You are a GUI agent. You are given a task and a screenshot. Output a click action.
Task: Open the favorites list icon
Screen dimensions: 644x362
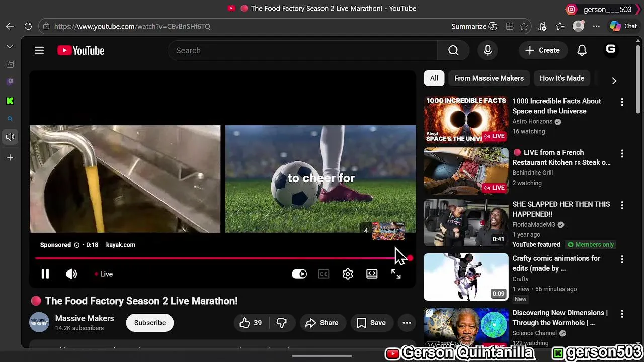point(560,26)
